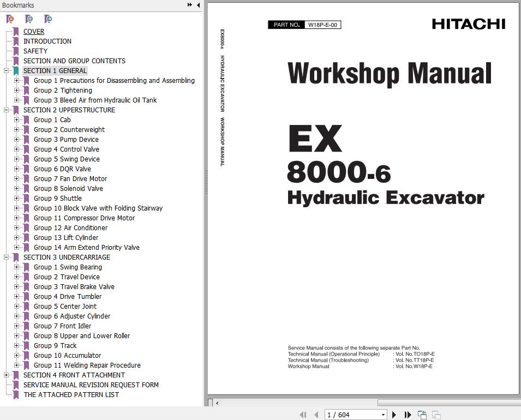Select the SECTION 1 GENERAL bookmark

55,71
